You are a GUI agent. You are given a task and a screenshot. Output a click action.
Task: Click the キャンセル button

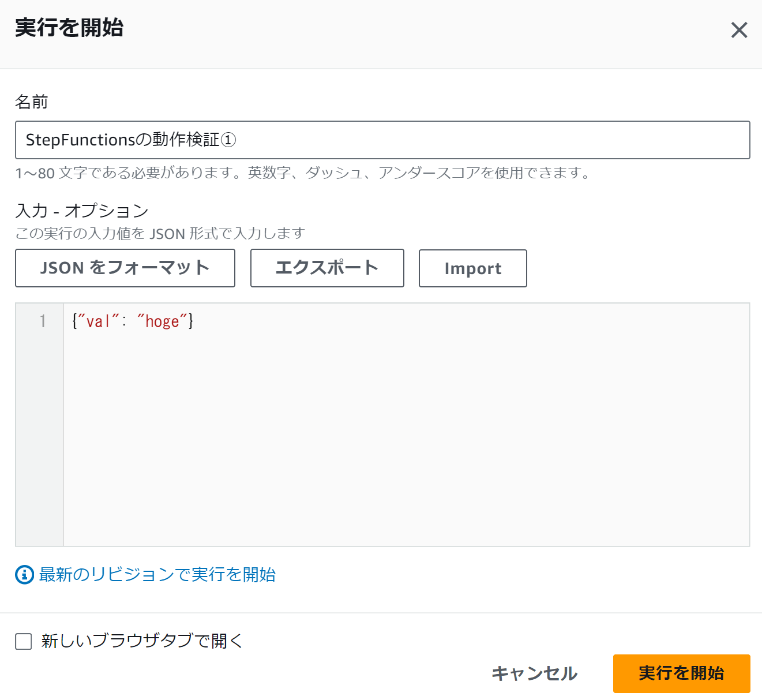(x=534, y=673)
